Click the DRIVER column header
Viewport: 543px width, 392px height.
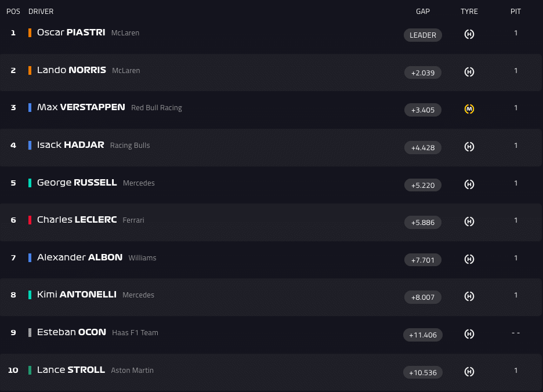[41, 12]
